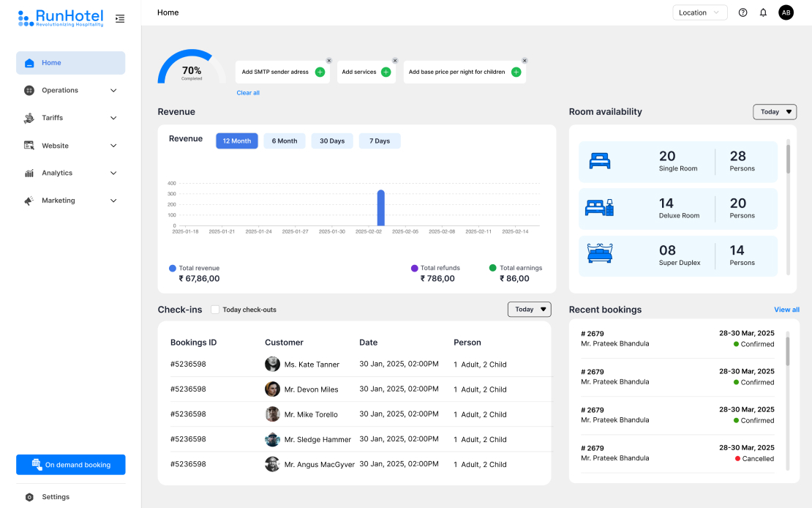
Task: Click Mr. Devon Miles' avatar
Action: point(272,389)
